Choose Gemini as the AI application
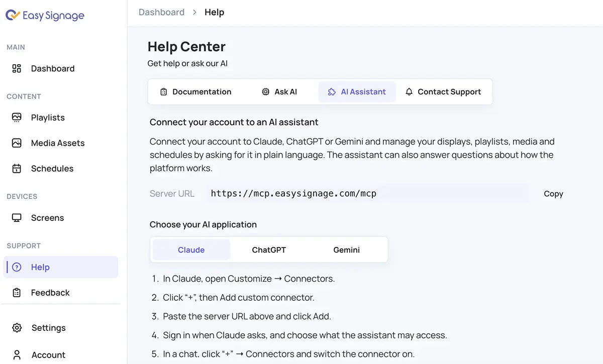 point(347,250)
